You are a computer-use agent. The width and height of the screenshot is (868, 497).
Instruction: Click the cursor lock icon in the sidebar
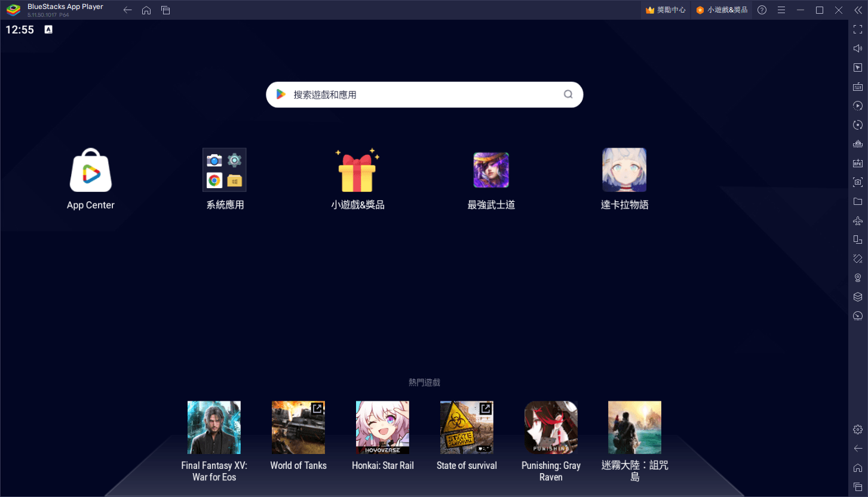tap(858, 68)
